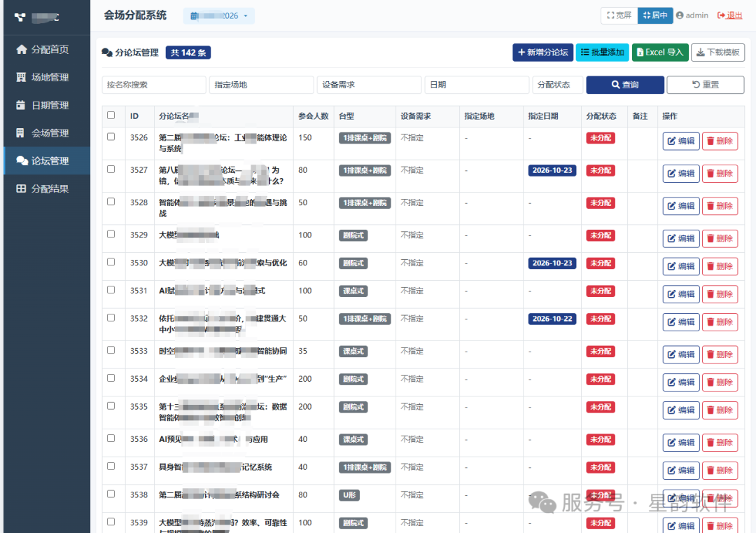
Task: Edit forum row 3536
Action: click(x=681, y=443)
